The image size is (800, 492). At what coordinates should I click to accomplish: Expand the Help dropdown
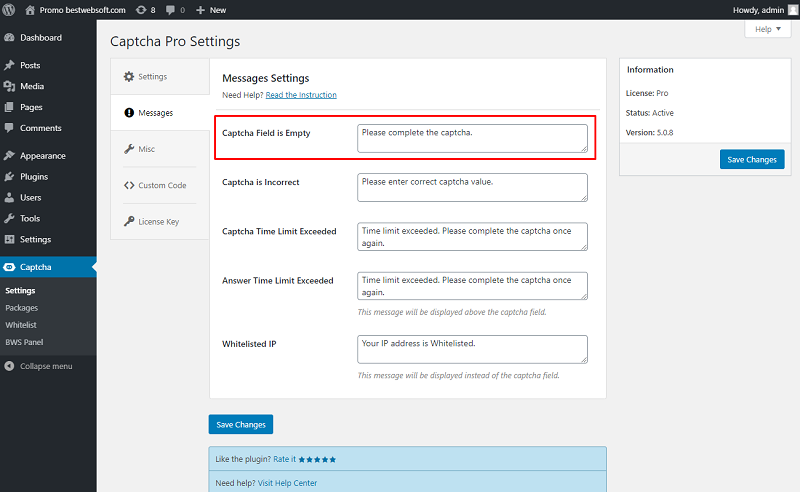pyautogui.click(x=768, y=29)
